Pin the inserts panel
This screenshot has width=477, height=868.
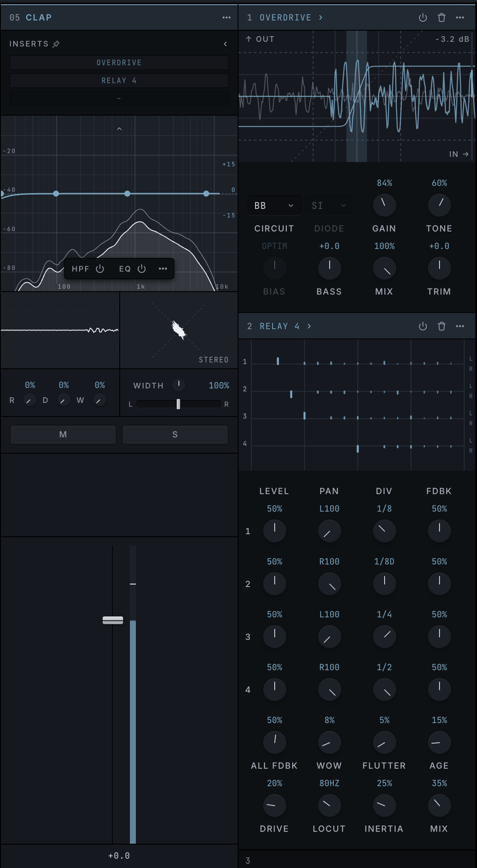pyautogui.click(x=56, y=44)
